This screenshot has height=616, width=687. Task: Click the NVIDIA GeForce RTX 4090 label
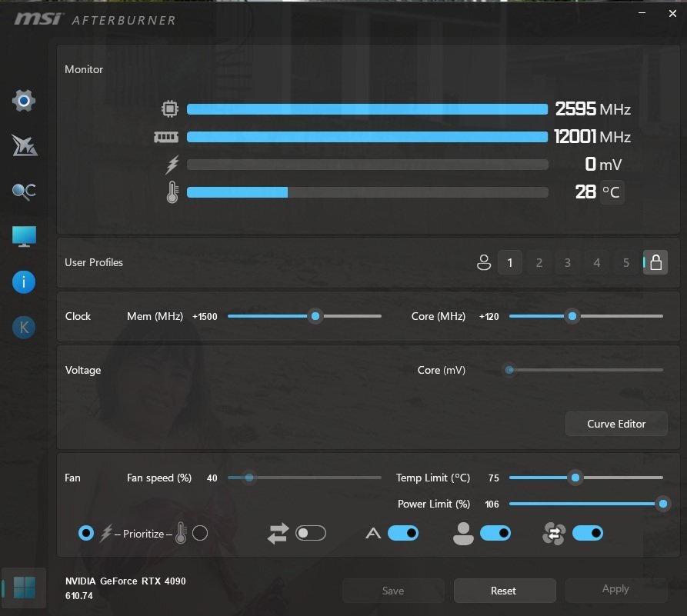[x=125, y=581]
